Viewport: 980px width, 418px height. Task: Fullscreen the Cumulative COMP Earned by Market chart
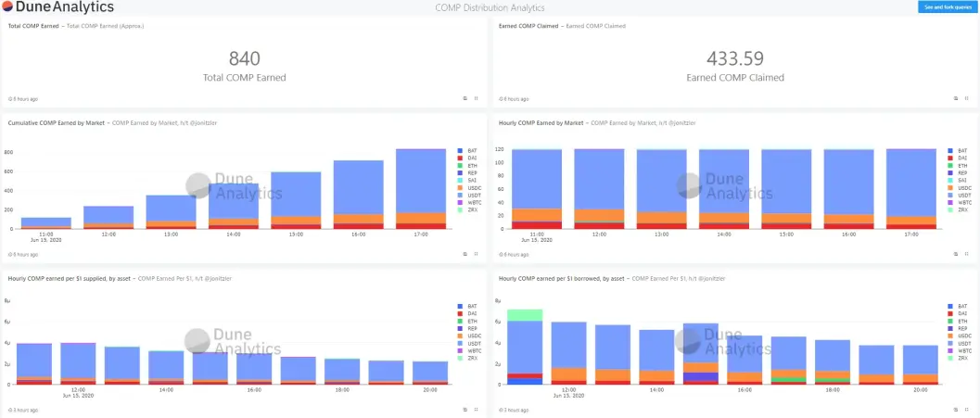pos(477,254)
